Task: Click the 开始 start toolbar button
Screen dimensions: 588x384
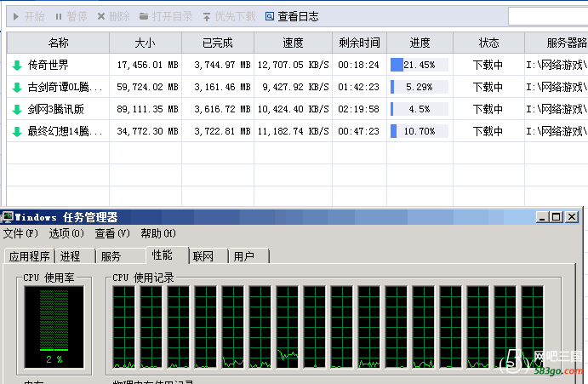Action: coord(29,16)
